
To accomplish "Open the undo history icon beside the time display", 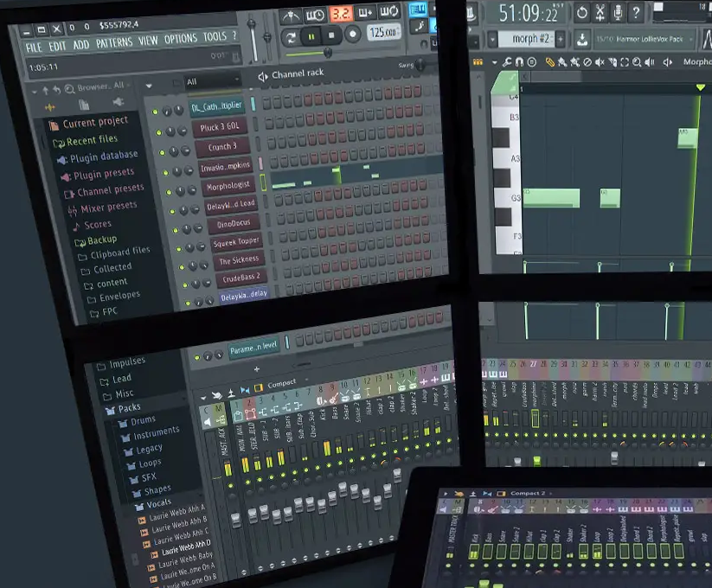I will tap(581, 13).
